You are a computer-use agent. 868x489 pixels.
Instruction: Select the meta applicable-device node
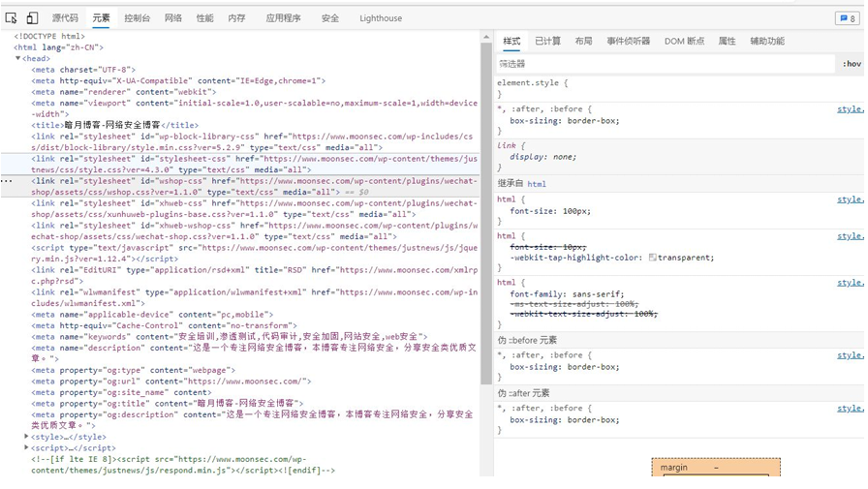152,314
